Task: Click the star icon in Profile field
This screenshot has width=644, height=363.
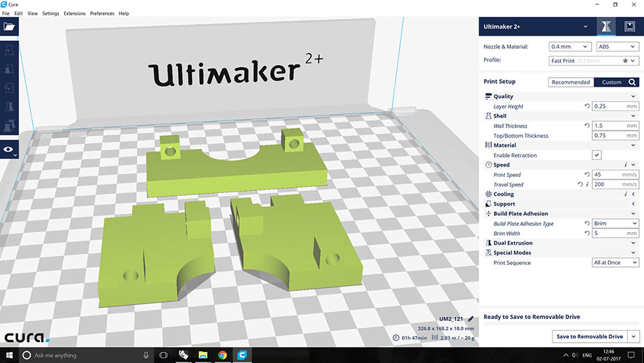Action: 625,60
